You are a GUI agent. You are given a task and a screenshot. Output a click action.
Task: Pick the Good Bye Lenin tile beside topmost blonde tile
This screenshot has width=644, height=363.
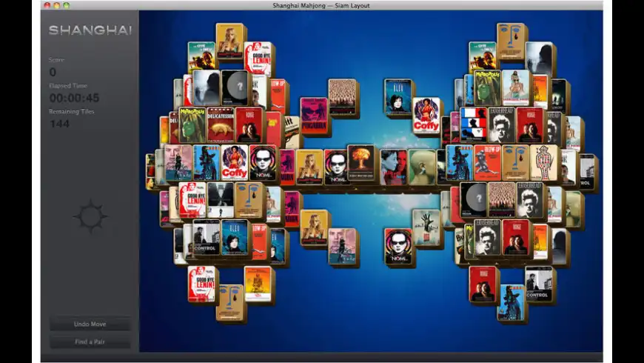[x=258, y=59]
